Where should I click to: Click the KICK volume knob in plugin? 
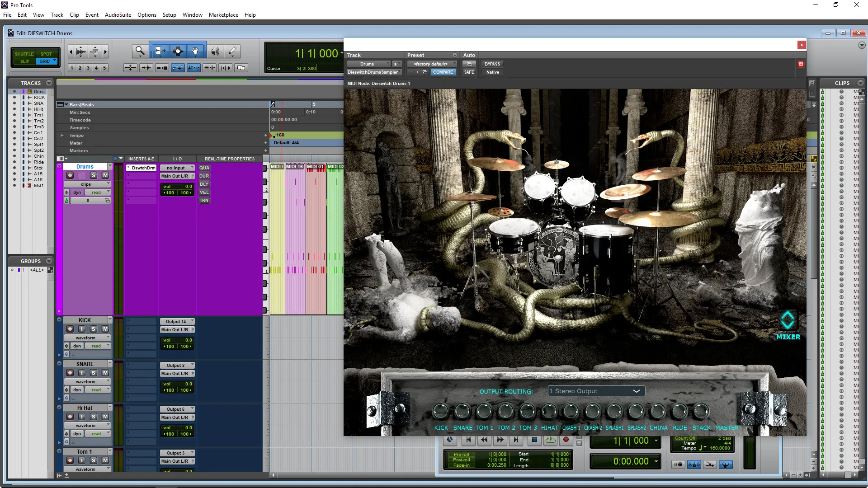pos(441,411)
